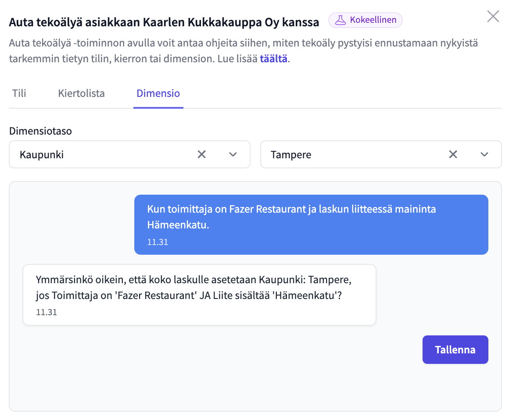This screenshot has width=509, height=420.
Task: Expand the Tampere dropdown chevron
Action: (484, 154)
